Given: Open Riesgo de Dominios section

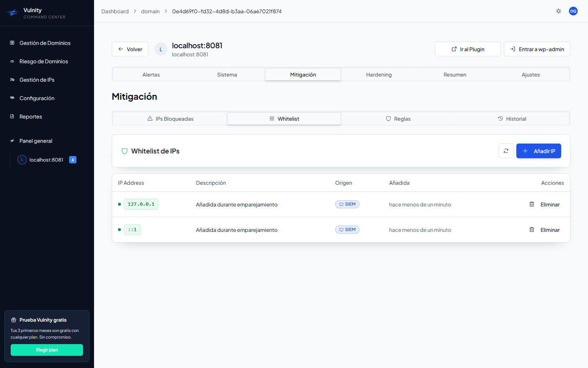Looking at the screenshot, I should [44, 61].
